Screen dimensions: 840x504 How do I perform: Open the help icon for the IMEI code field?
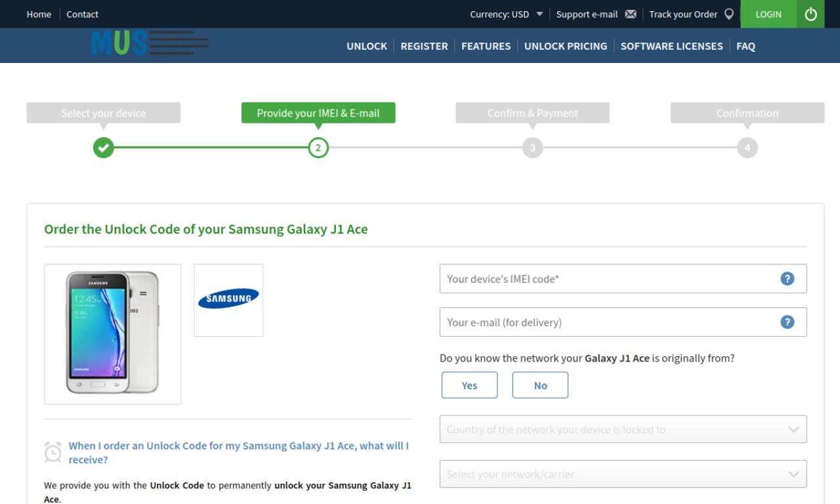(787, 278)
